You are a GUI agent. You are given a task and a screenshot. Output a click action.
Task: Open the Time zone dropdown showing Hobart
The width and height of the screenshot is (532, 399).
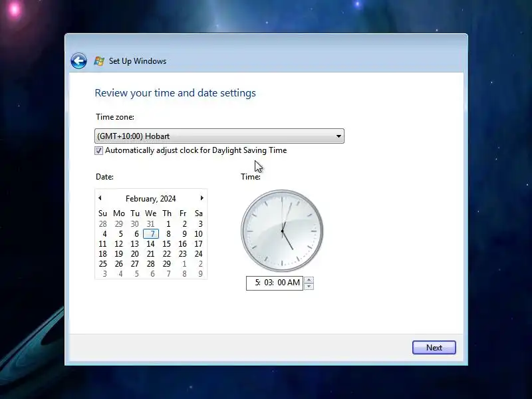point(219,136)
